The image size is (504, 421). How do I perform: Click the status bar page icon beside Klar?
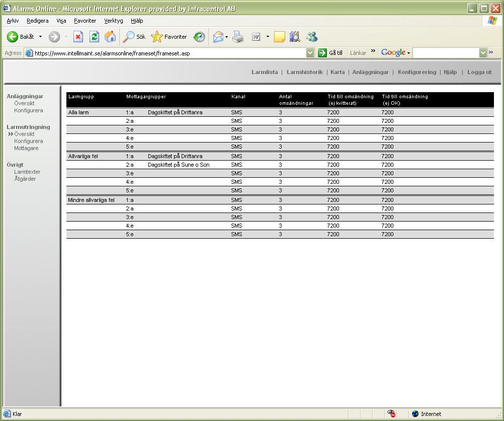pos(7,413)
